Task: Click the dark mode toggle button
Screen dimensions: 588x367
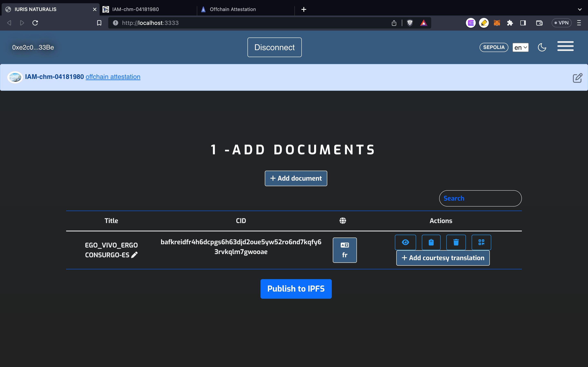Action: [542, 47]
